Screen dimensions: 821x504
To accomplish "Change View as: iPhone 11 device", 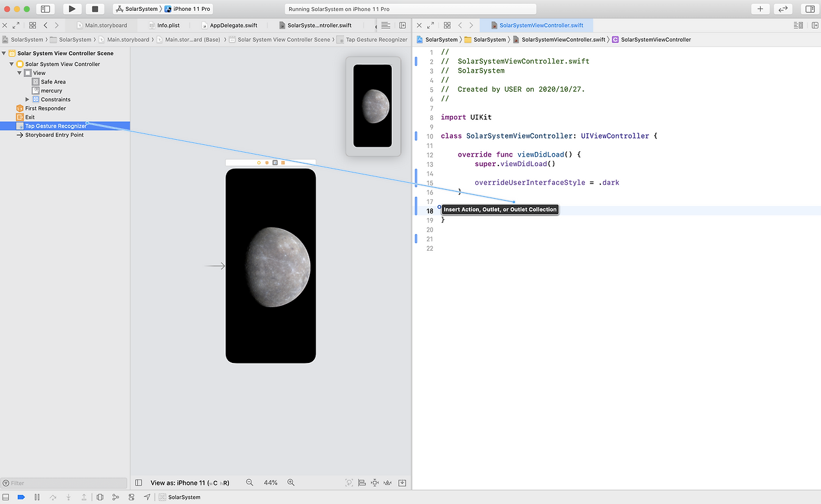I will click(x=190, y=483).
